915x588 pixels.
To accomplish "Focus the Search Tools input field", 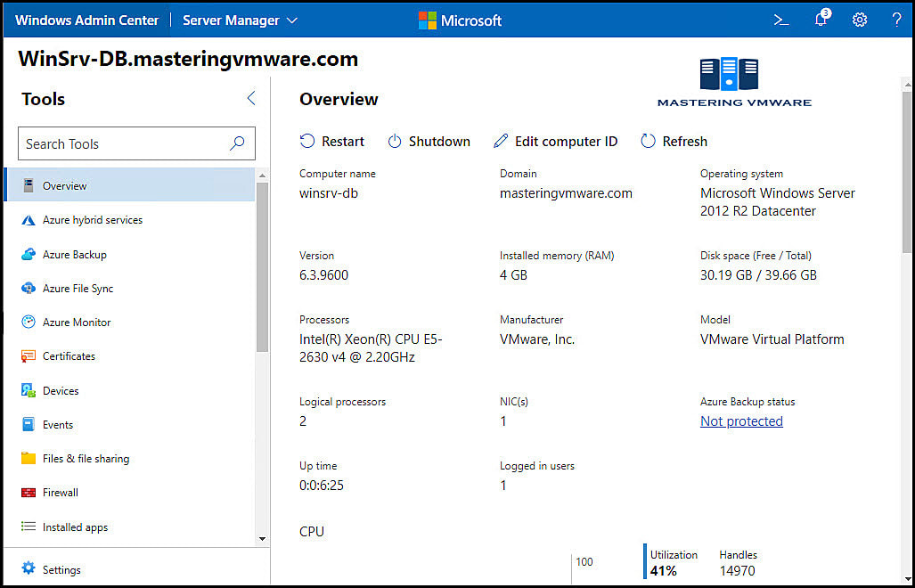I will click(136, 143).
